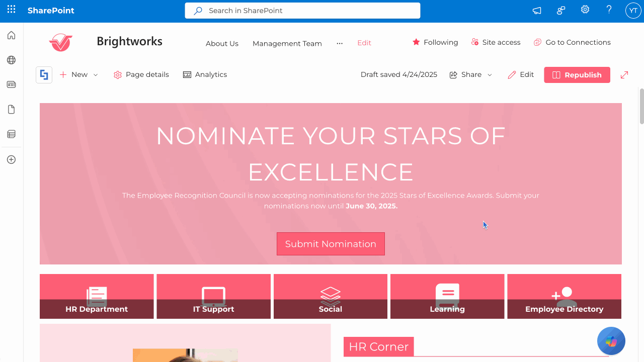The image size is (644, 362).
Task: Click the Brightworks site logo
Action: pos(60,42)
